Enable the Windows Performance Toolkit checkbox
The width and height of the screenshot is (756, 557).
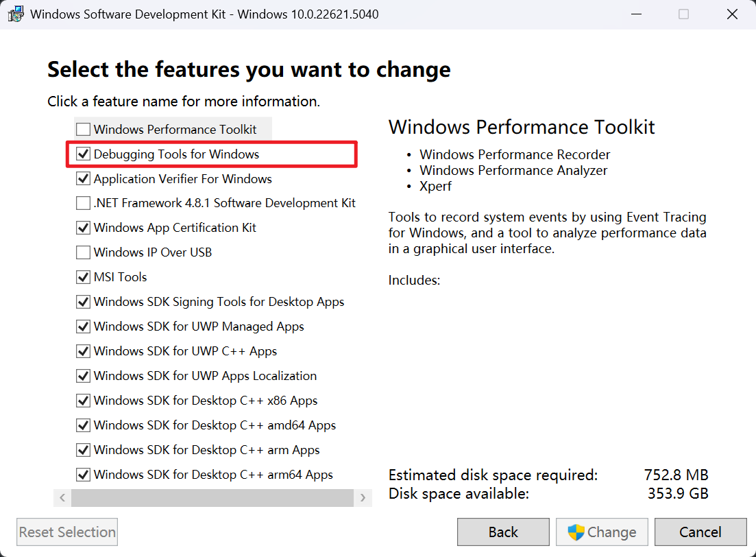coord(83,130)
